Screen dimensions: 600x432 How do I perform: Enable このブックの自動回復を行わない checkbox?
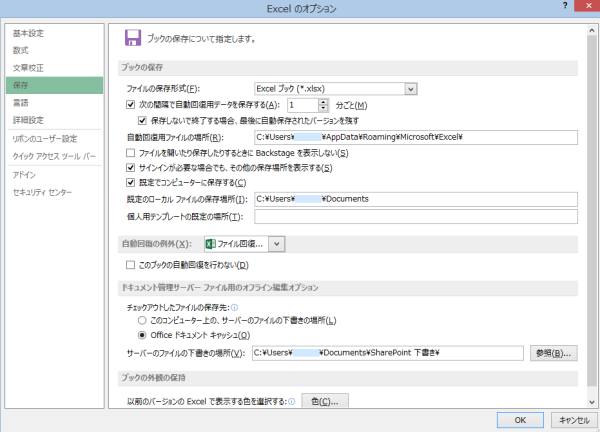click(x=132, y=265)
